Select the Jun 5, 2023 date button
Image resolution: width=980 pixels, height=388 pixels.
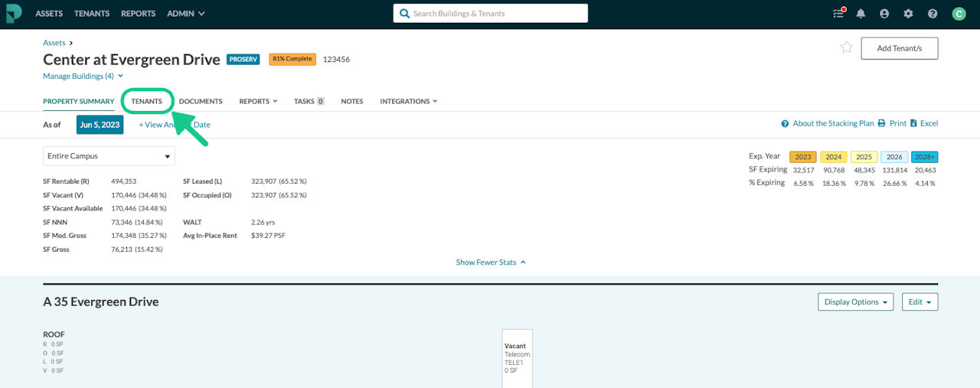(x=100, y=124)
